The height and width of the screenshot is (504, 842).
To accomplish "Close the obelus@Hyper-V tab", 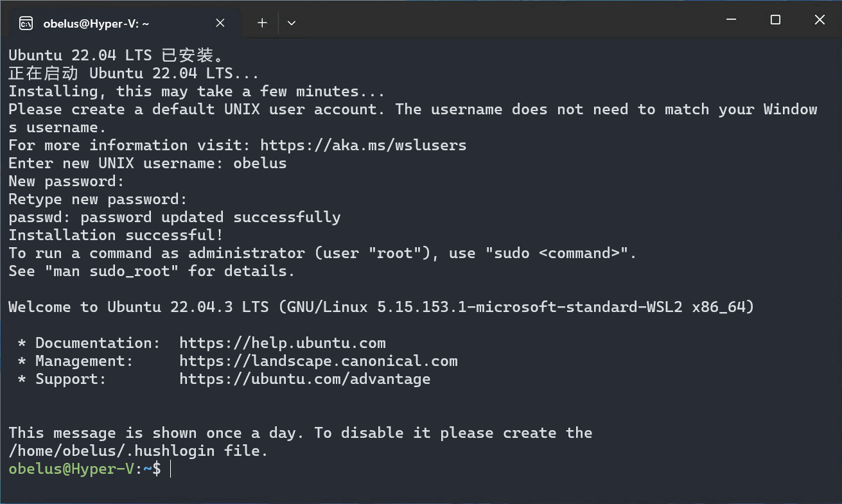I will click(x=220, y=23).
